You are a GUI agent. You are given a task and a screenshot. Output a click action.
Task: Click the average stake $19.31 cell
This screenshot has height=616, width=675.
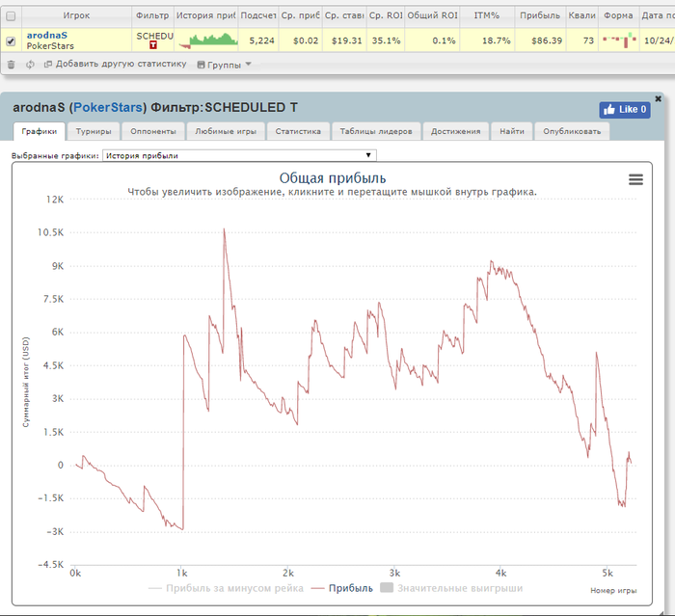coord(346,40)
